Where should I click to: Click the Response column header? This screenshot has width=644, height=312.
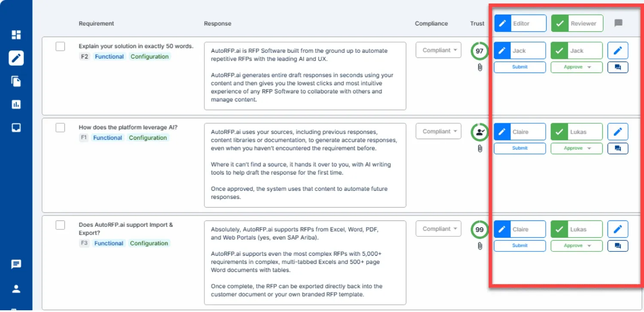[218, 24]
